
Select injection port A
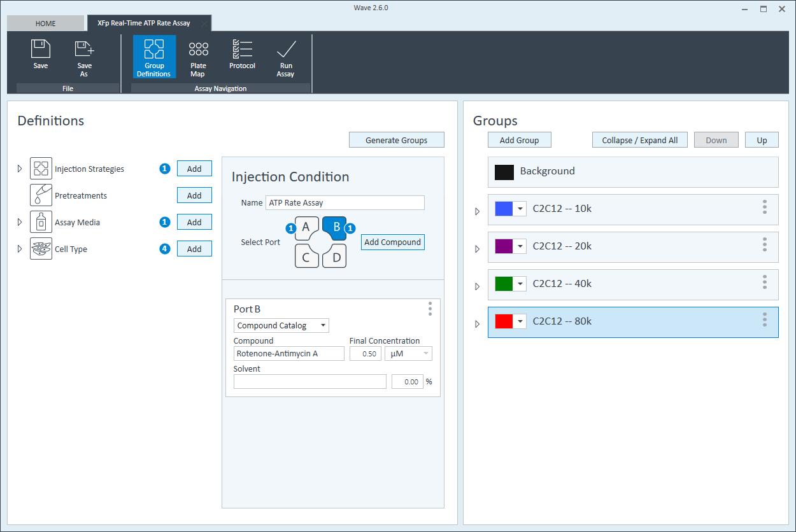tap(307, 228)
